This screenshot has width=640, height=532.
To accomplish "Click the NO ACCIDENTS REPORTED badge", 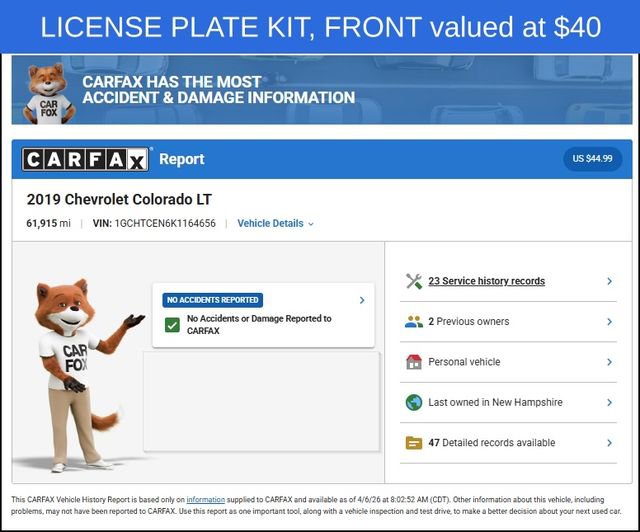I will coord(213,300).
